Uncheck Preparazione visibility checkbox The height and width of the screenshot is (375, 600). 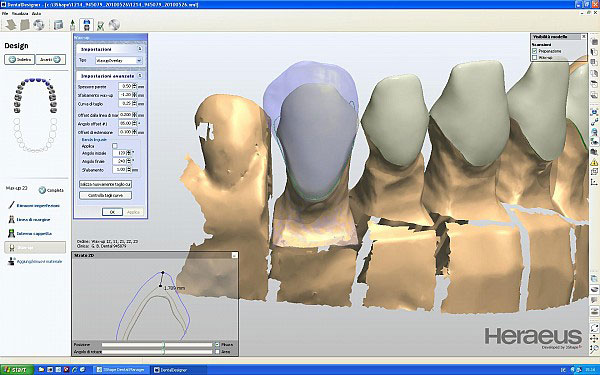click(x=535, y=51)
